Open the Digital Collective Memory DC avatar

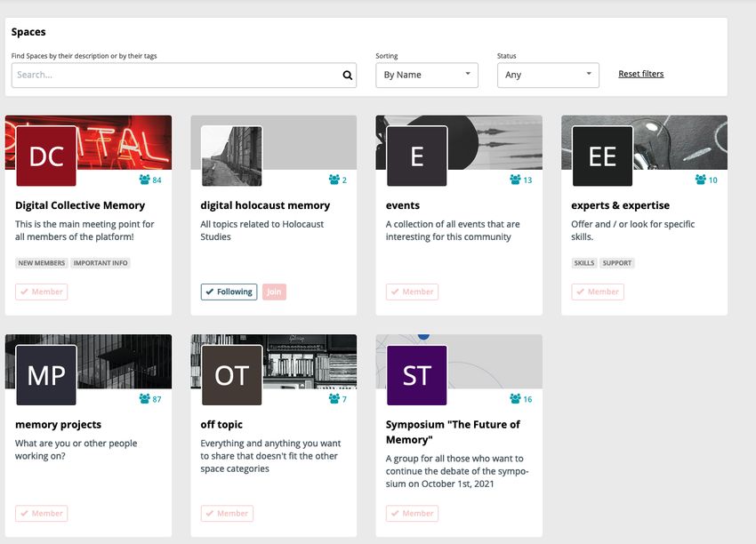point(46,156)
